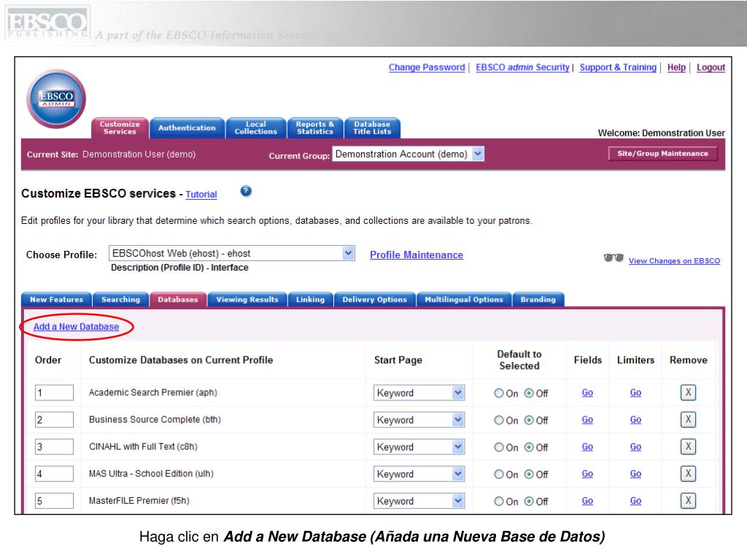747x560 pixels.
Task: Click Add a New Database link
Action: (76, 327)
